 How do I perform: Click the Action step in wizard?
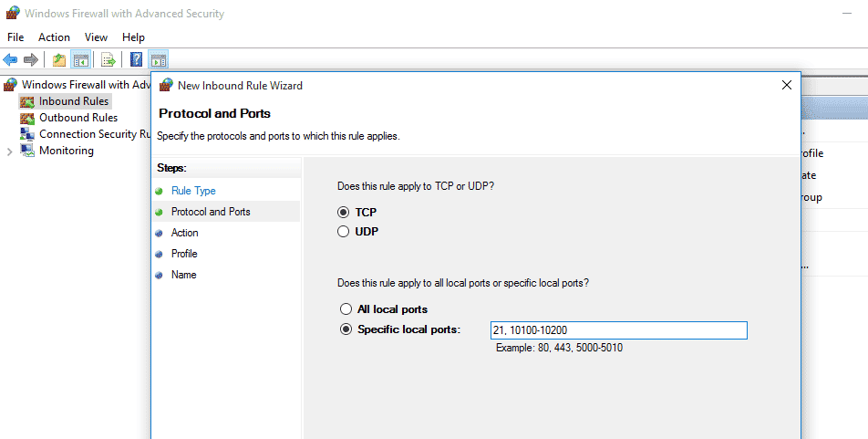(184, 233)
